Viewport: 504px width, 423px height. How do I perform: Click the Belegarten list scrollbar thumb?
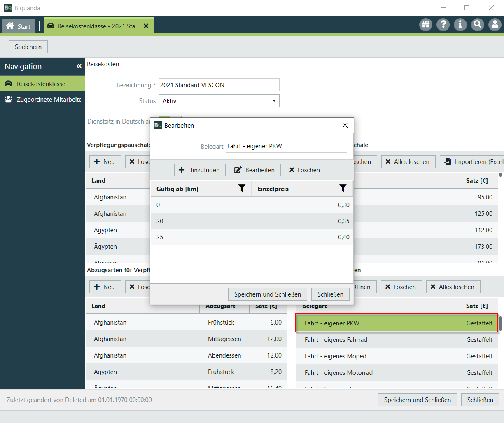tap(501, 323)
